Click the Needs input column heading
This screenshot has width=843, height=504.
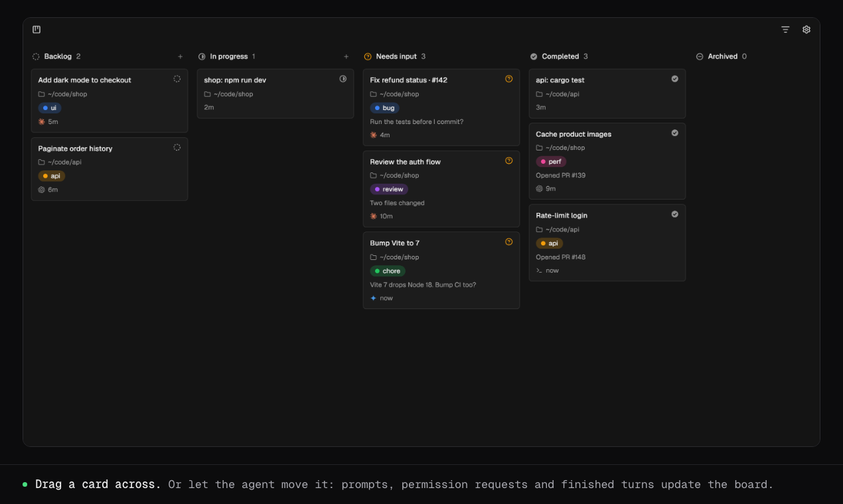click(397, 56)
